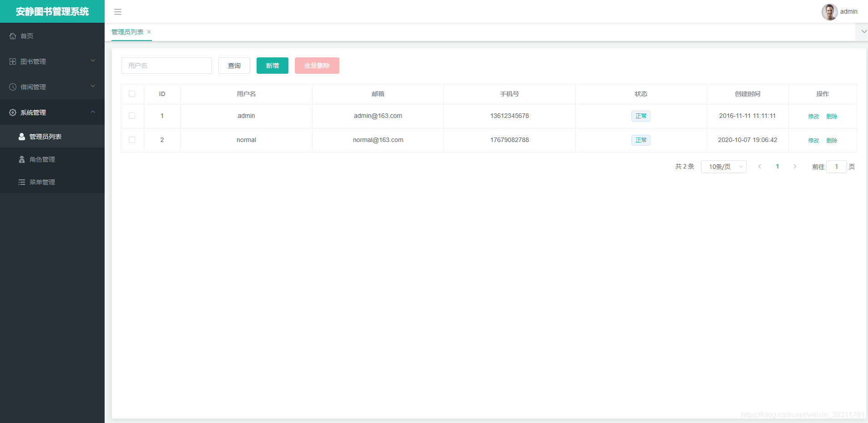
Task: Click 删除 for normal row
Action: click(x=832, y=140)
